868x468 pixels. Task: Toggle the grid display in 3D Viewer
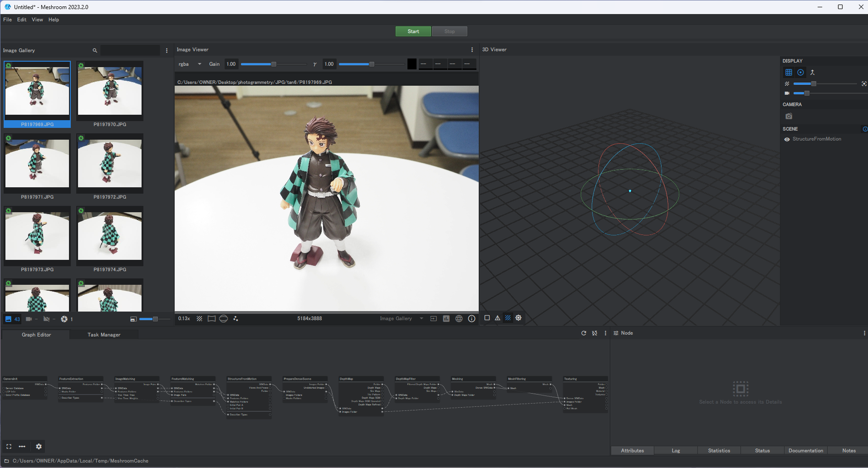[x=788, y=72]
